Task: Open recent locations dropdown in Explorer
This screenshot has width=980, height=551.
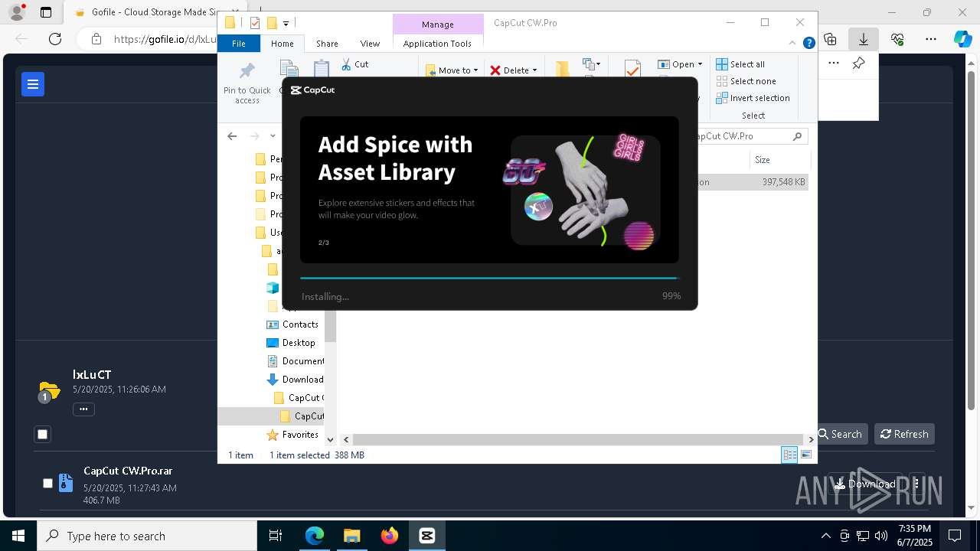Action: pyautogui.click(x=273, y=136)
